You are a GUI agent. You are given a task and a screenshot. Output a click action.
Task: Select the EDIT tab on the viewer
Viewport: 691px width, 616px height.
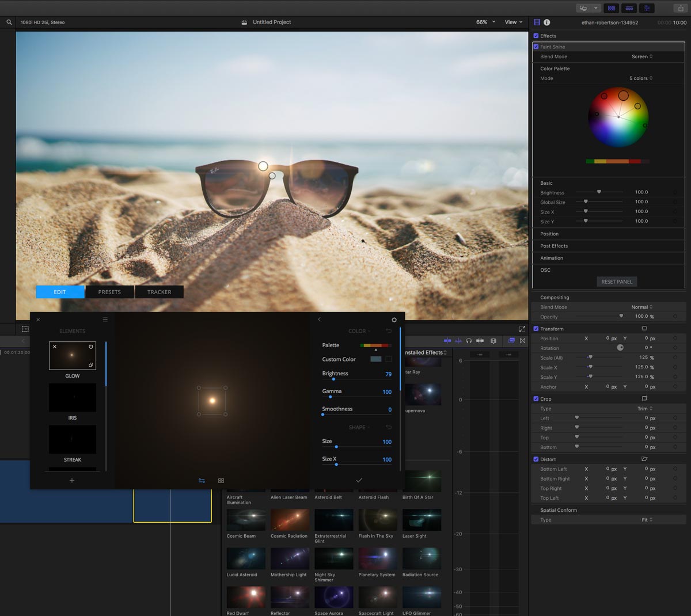coord(60,292)
